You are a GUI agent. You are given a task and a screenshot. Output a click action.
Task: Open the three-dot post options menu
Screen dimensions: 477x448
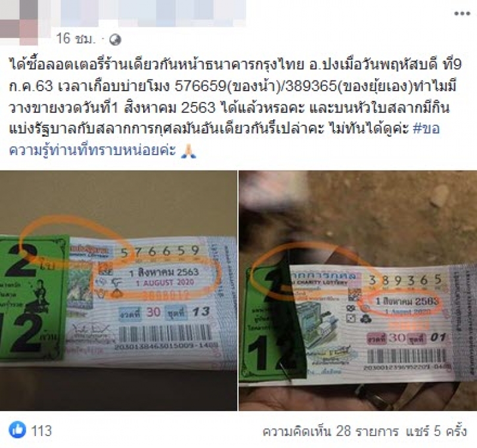461,13
